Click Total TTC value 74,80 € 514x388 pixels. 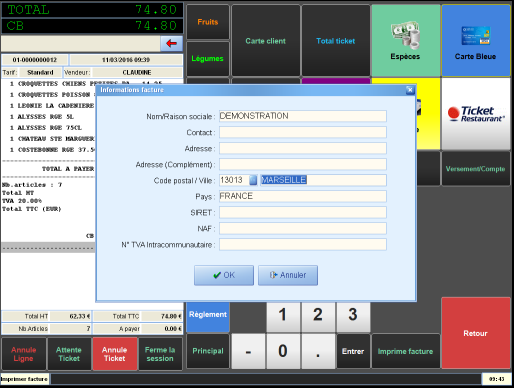tap(162, 316)
